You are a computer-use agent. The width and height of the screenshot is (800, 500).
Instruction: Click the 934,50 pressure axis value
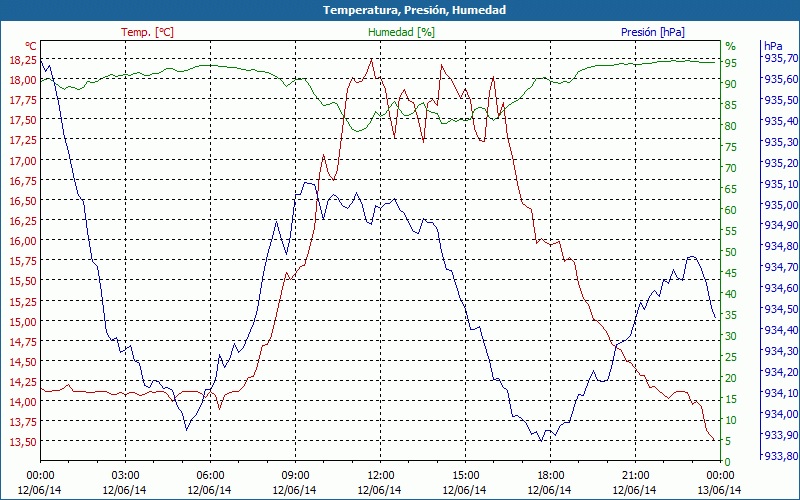click(x=780, y=309)
